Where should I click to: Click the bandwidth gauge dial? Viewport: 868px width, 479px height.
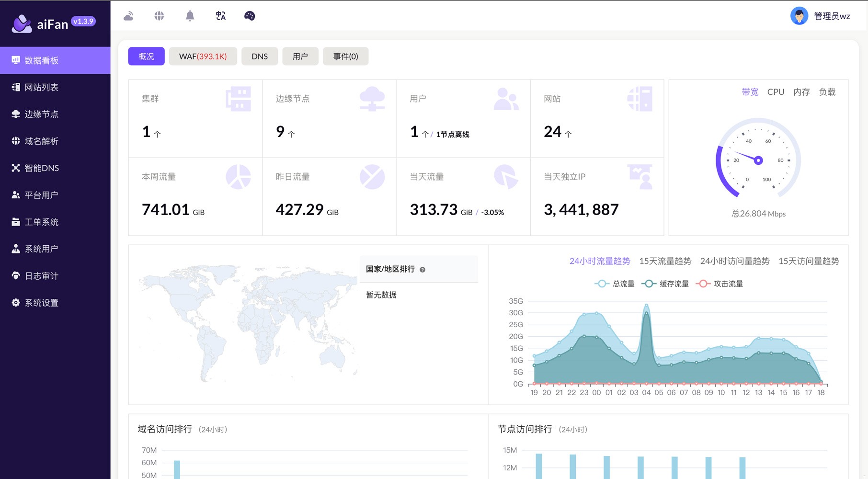pyautogui.click(x=758, y=160)
